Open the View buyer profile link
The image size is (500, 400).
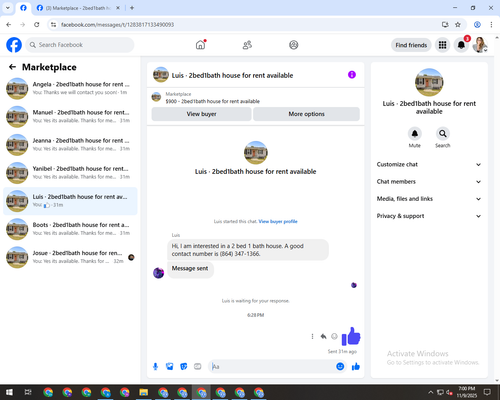pos(278,221)
